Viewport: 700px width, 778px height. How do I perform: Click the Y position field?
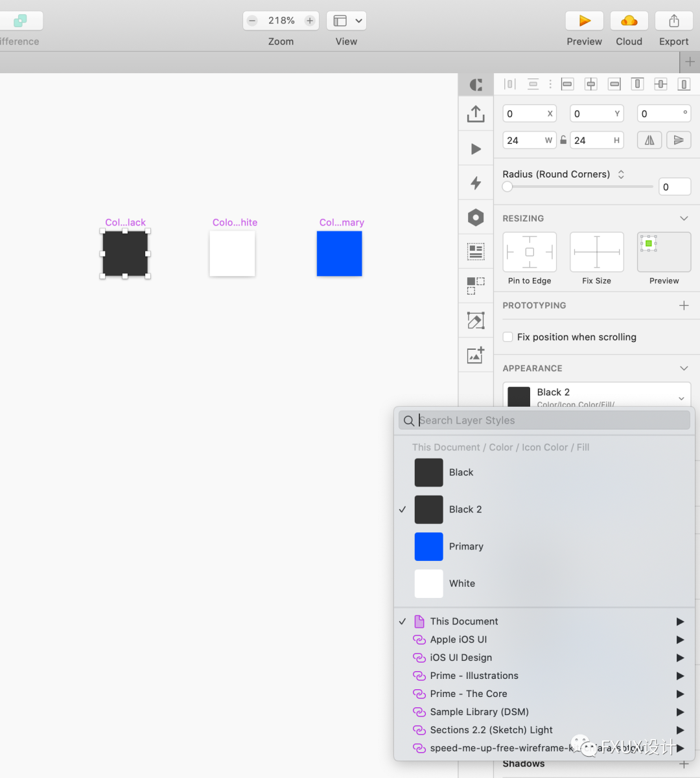597,113
